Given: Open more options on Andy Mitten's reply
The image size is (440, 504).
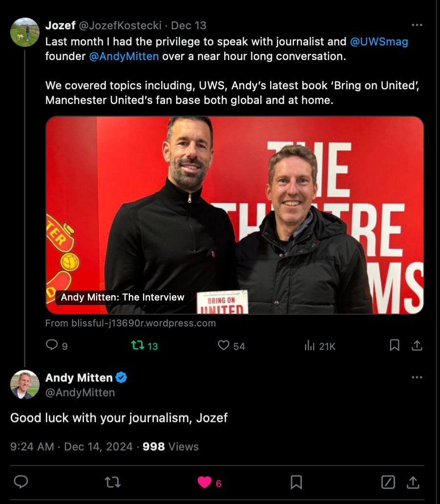Looking at the screenshot, I should [417, 377].
